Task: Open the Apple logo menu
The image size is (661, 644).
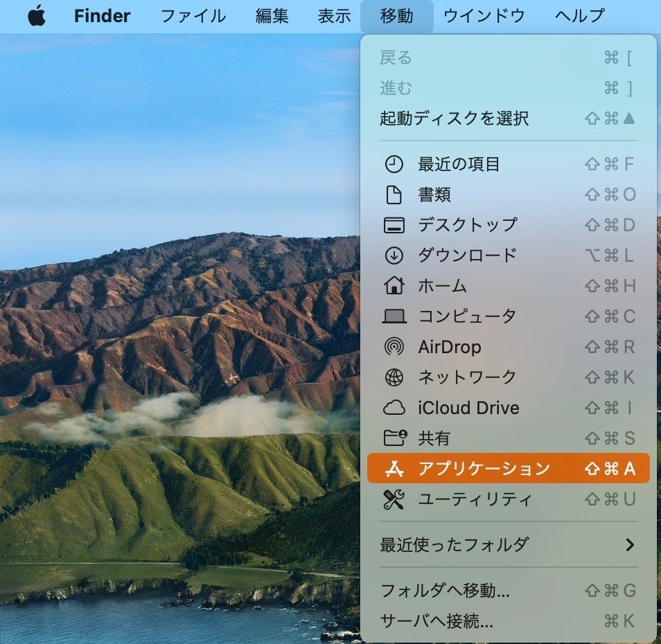Action: [37, 16]
